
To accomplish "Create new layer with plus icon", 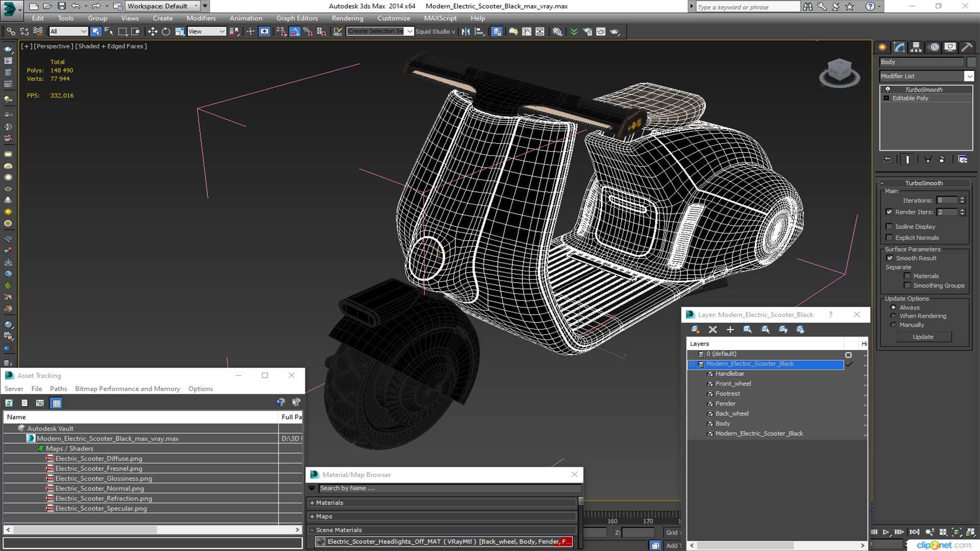I will point(730,330).
